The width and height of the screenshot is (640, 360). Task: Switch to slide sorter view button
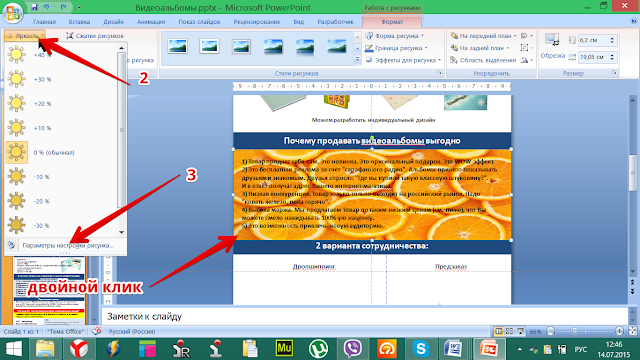tap(509, 331)
